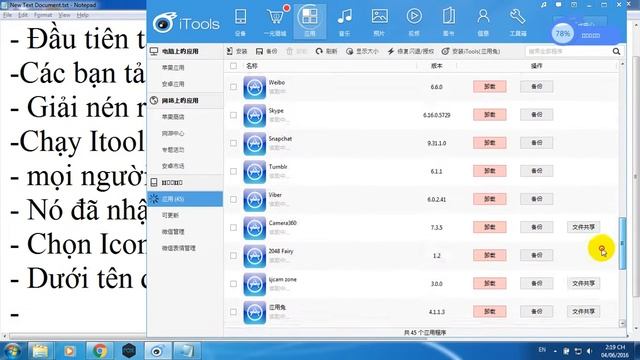Click the install iTools toolbar button
Screen dimensions: 640x360
pyautogui.click(x=471, y=51)
